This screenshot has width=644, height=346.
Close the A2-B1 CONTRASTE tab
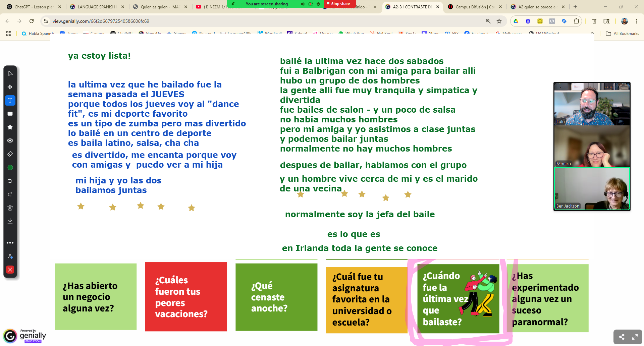[x=438, y=7]
